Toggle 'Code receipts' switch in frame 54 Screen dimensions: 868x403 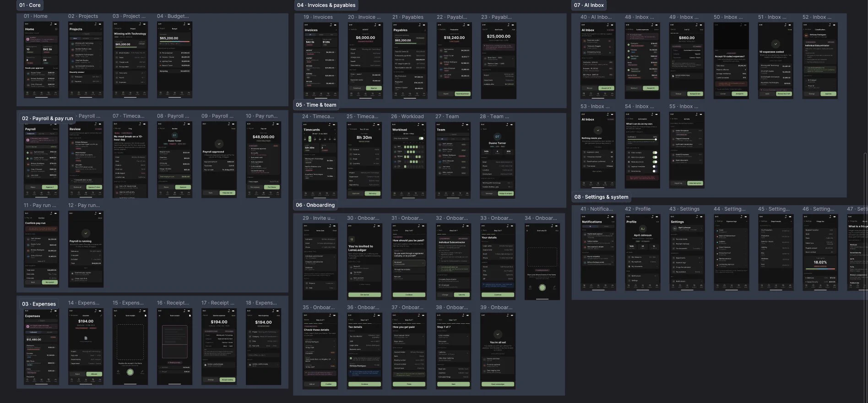pyautogui.click(x=655, y=152)
